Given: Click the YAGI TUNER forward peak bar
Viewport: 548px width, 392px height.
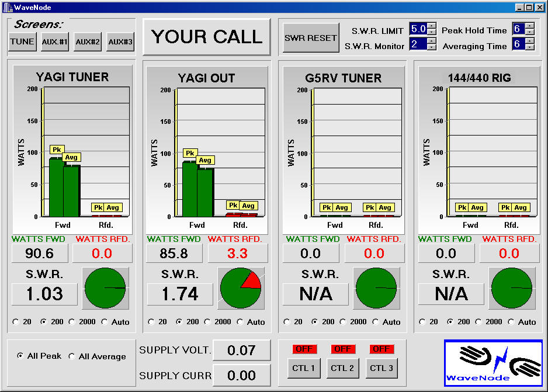Looking at the screenshot, I should coord(56,187).
